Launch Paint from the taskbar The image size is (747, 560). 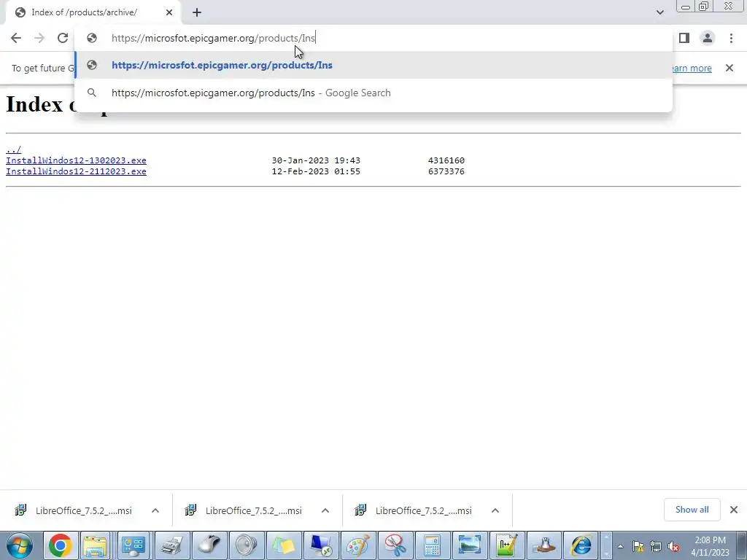(358, 545)
